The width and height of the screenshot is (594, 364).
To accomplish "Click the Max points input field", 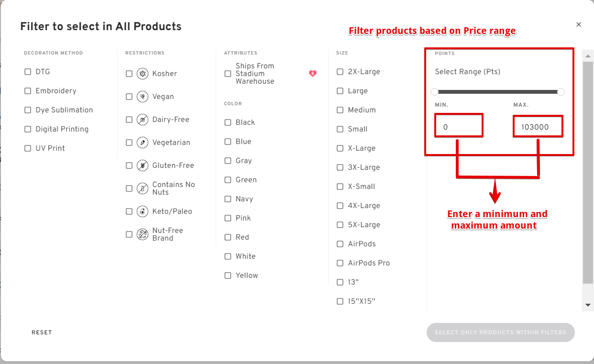I will (538, 127).
